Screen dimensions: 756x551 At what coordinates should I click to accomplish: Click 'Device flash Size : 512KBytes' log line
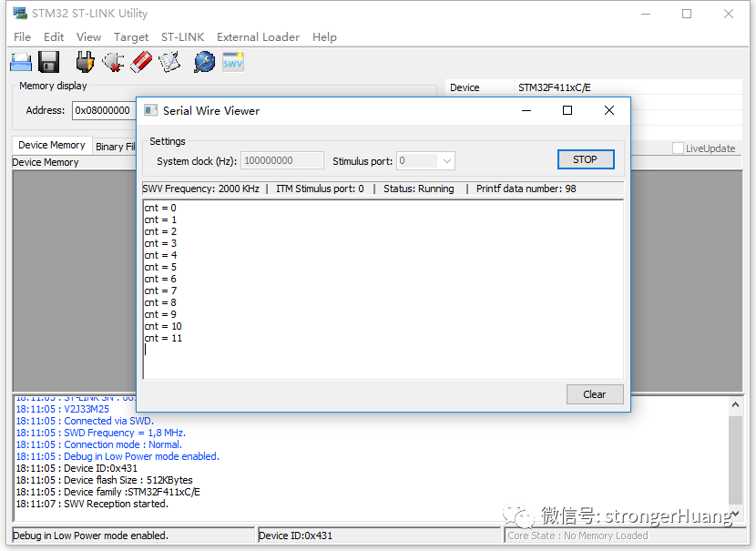[x=104, y=480]
